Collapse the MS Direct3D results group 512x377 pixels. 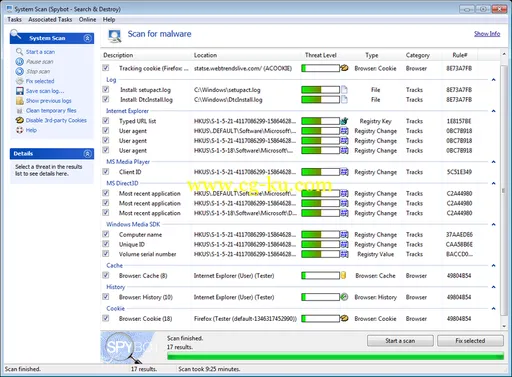[x=494, y=183]
